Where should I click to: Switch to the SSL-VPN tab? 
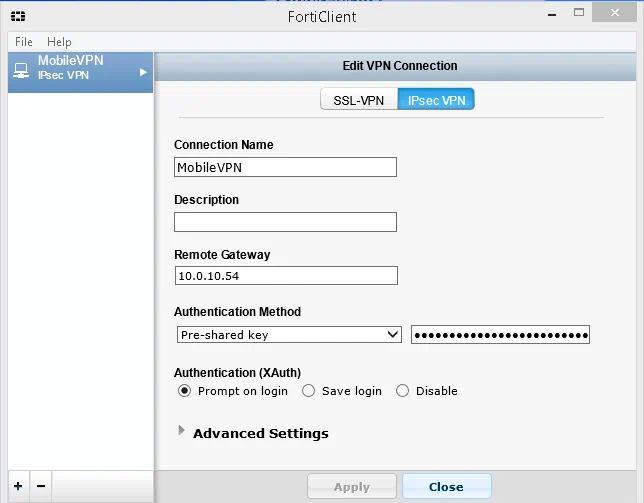[x=359, y=99]
